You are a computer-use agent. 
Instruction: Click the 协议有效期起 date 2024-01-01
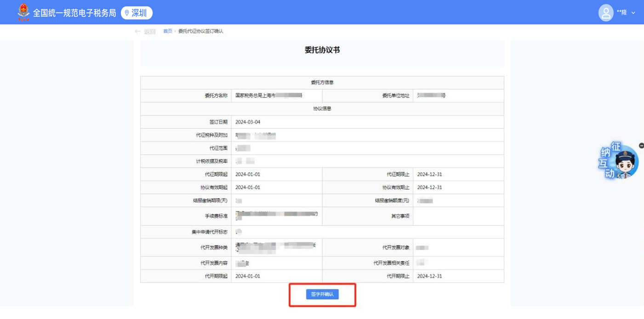[x=248, y=188]
